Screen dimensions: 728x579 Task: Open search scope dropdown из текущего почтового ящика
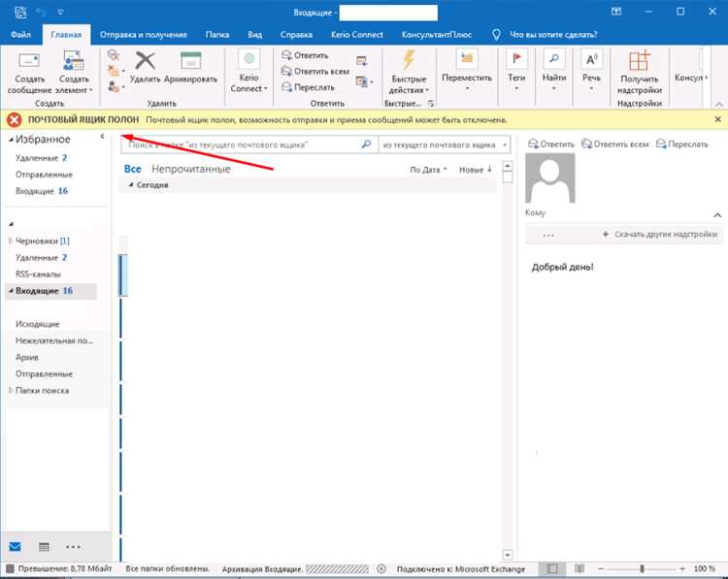(x=445, y=145)
